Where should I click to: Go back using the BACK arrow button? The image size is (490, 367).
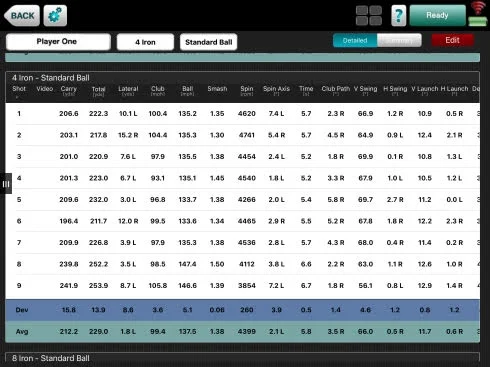(x=22, y=16)
